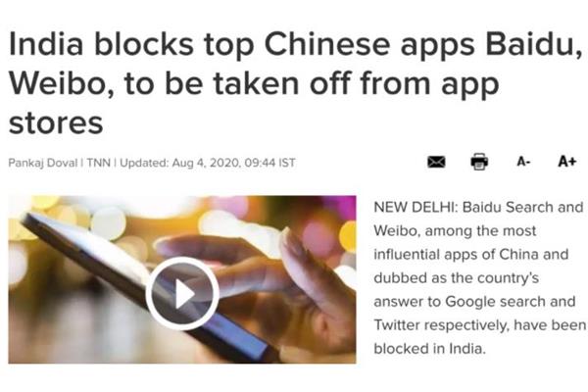Play the article video

[x=182, y=293]
